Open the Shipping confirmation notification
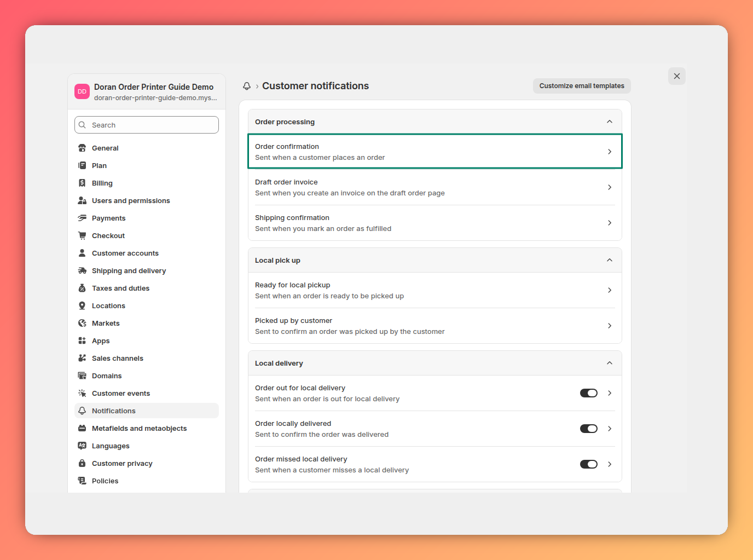 435,223
